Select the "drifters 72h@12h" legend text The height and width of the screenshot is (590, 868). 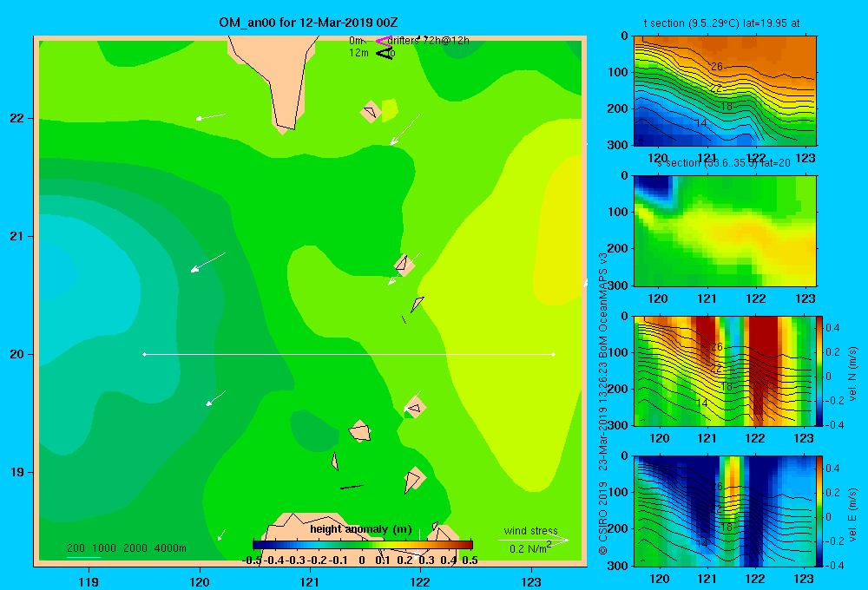428,41
